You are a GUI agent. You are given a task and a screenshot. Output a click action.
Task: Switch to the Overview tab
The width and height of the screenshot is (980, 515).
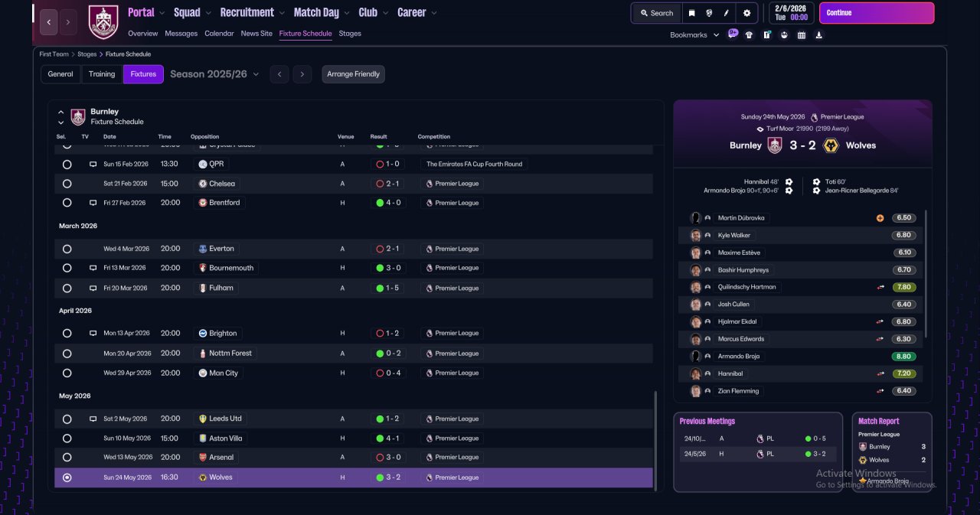143,34
